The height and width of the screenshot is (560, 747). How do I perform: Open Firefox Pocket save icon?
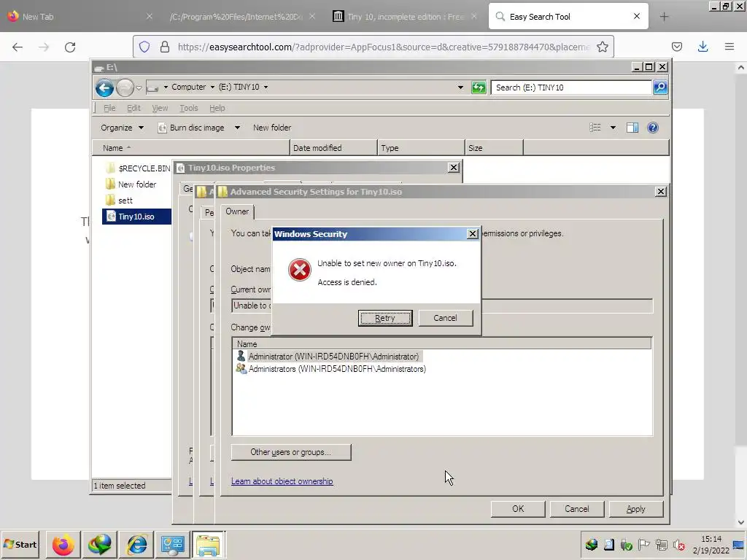coord(677,47)
